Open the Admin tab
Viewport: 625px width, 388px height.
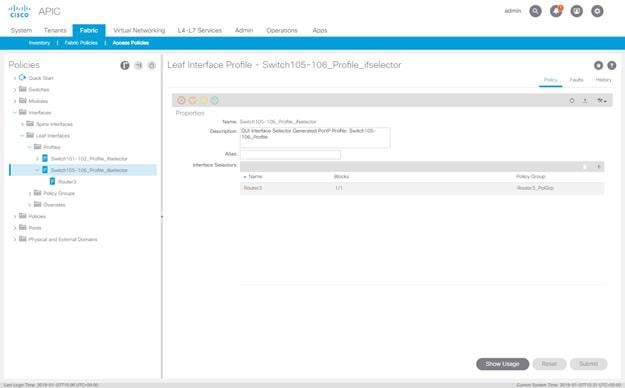click(x=244, y=30)
